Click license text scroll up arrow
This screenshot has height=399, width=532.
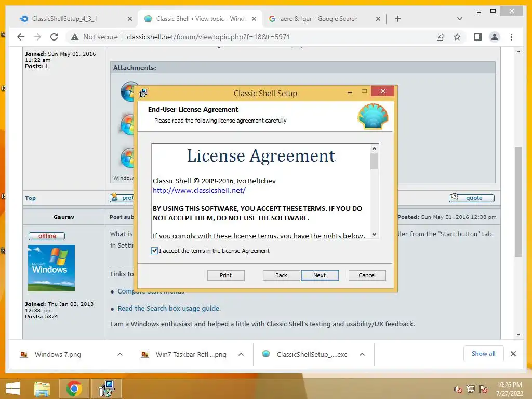(x=374, y=149)
